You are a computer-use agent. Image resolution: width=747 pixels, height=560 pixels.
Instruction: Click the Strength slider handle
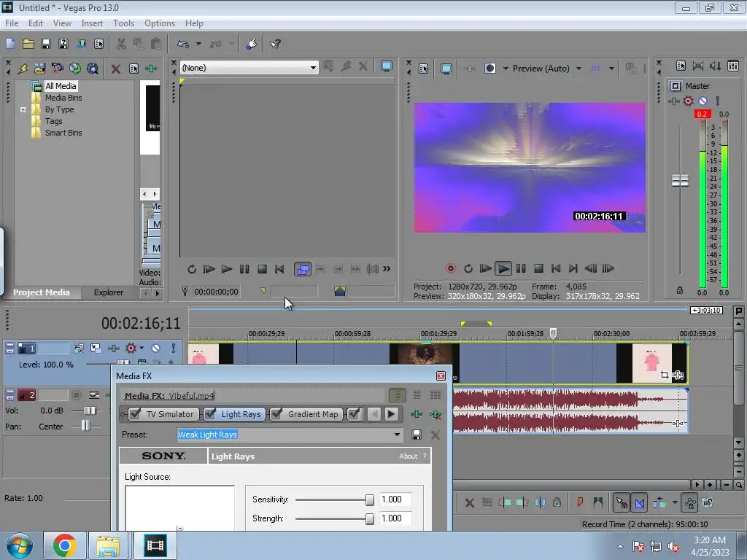point(370,518)
